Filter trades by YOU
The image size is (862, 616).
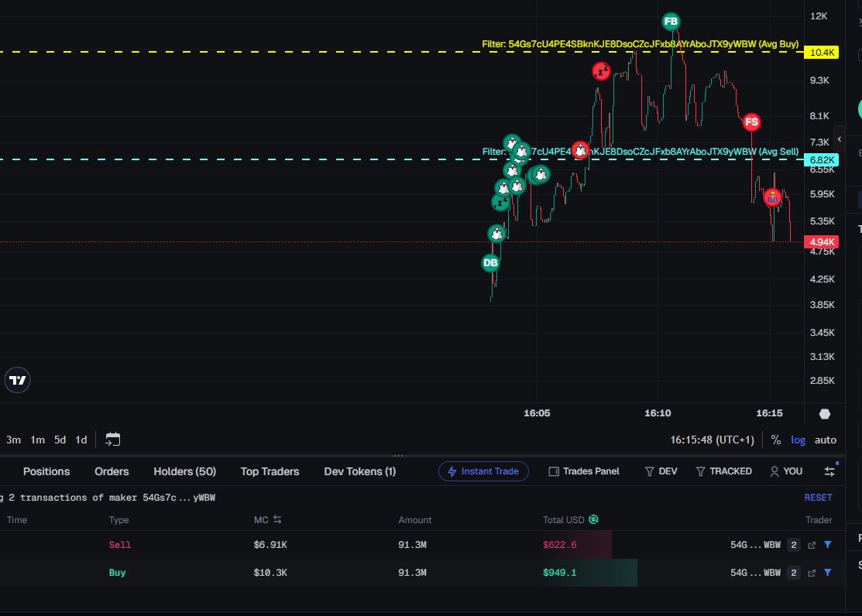tap(786, 471)
